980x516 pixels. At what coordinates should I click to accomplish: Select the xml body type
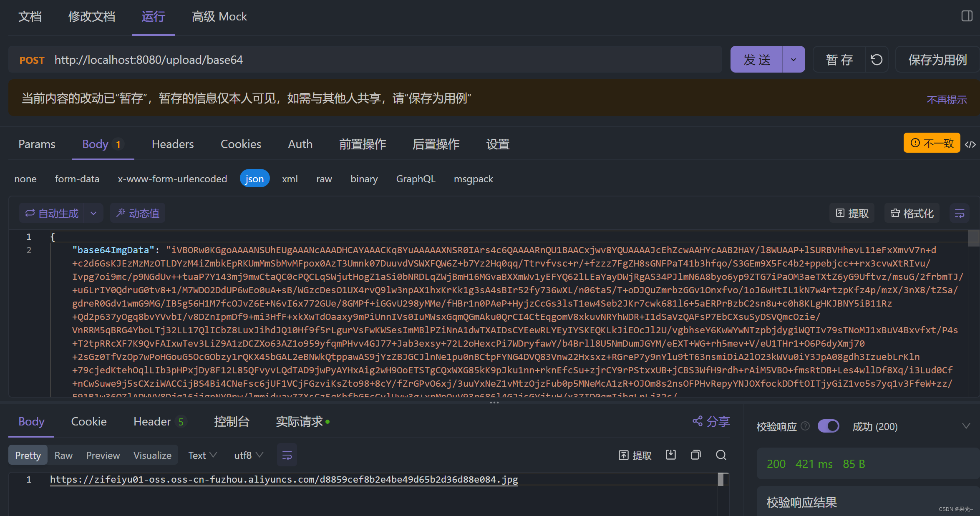tap(290, 179)
